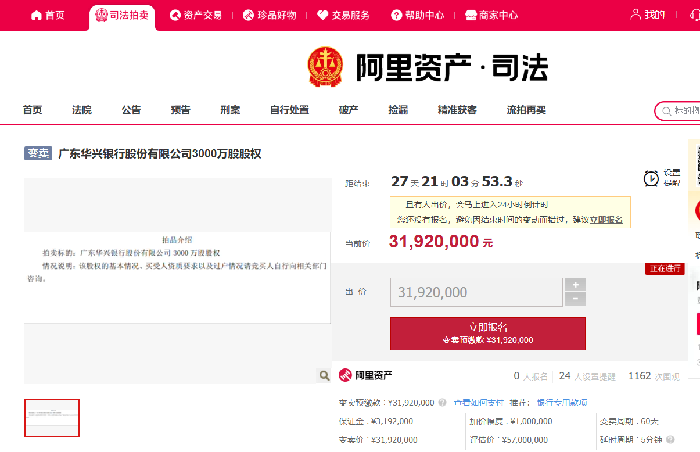The height and width of the screenshot is (452, 700).
Task: Click the 阿里资产·司法 court emblem logo
Action: (325, 67)
